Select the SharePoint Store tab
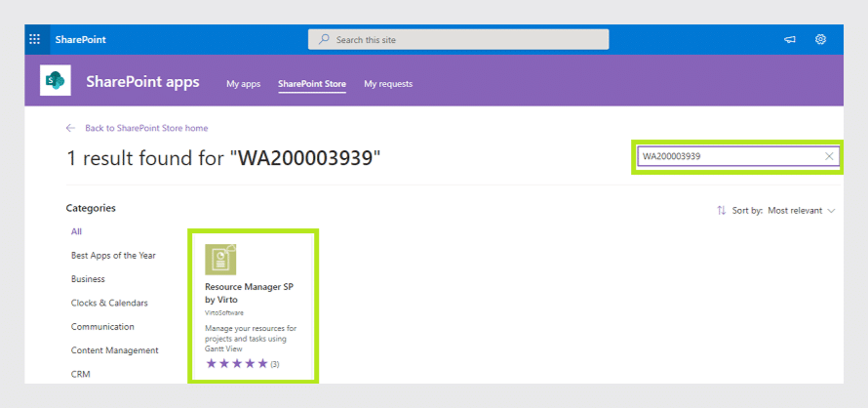This screenshot has height=408, width=868. click(312, 84)
